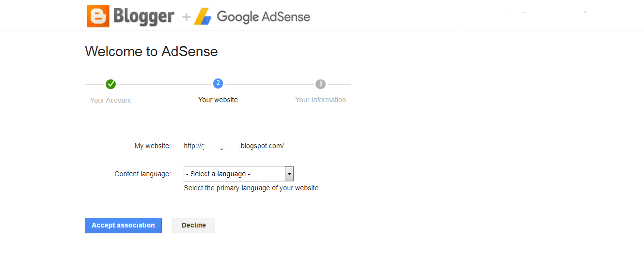Click the primary language hint text

tap(252, 188)
